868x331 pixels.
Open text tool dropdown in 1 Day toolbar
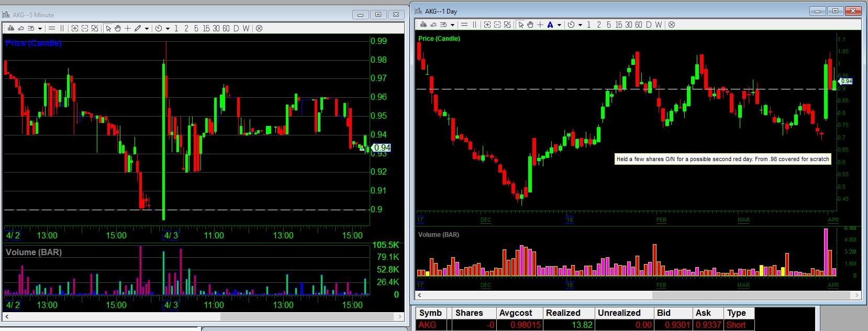[x=559, y=25]
